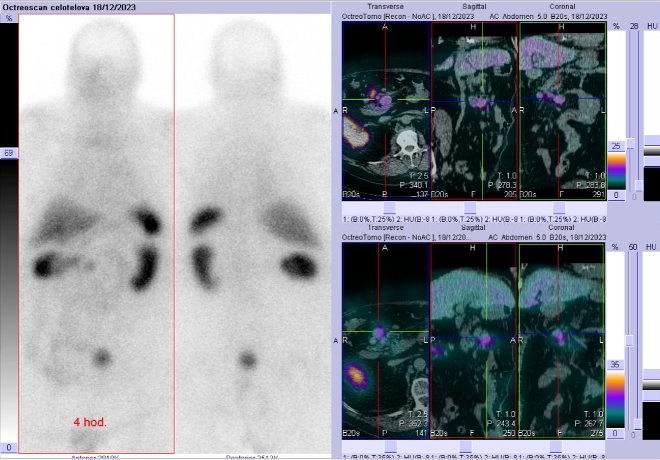Click the slice slider under the lower coronal view

(x=556, y=447)
